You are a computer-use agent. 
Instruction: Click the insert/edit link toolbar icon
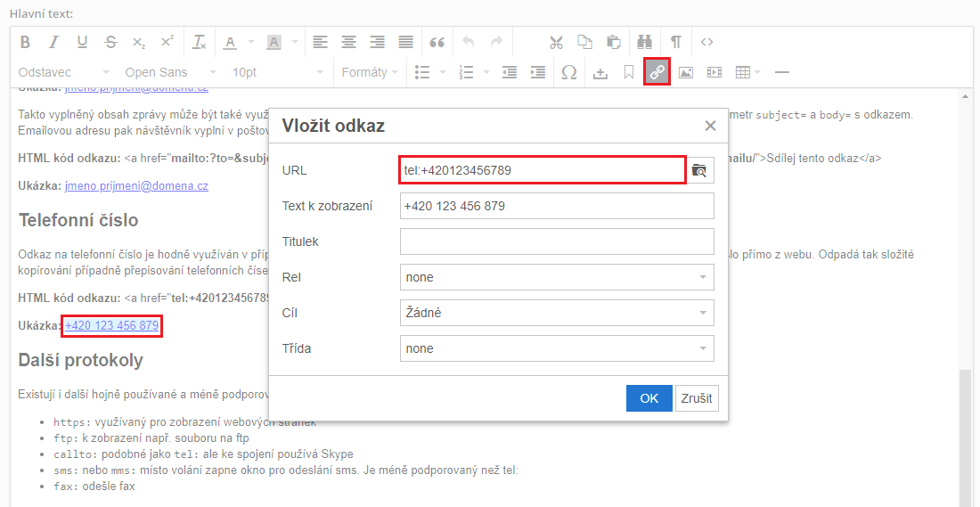pyautogui.click(x=657, y=72)
